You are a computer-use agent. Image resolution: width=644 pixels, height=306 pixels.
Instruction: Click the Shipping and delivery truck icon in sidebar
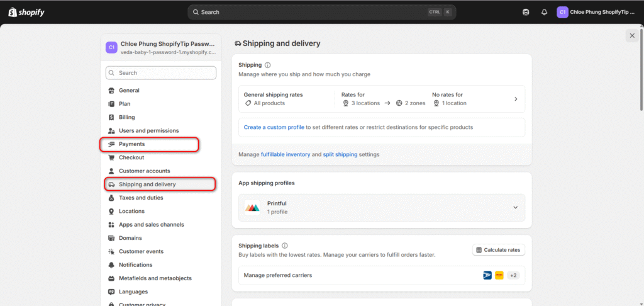[x=111, y=184]
